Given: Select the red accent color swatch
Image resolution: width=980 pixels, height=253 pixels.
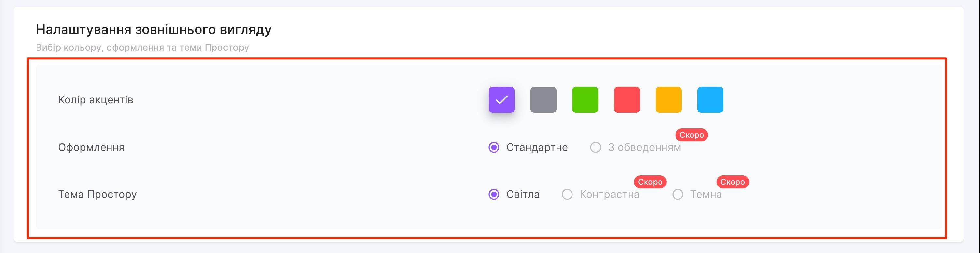Looking at the screenshot, I should 627,100.
